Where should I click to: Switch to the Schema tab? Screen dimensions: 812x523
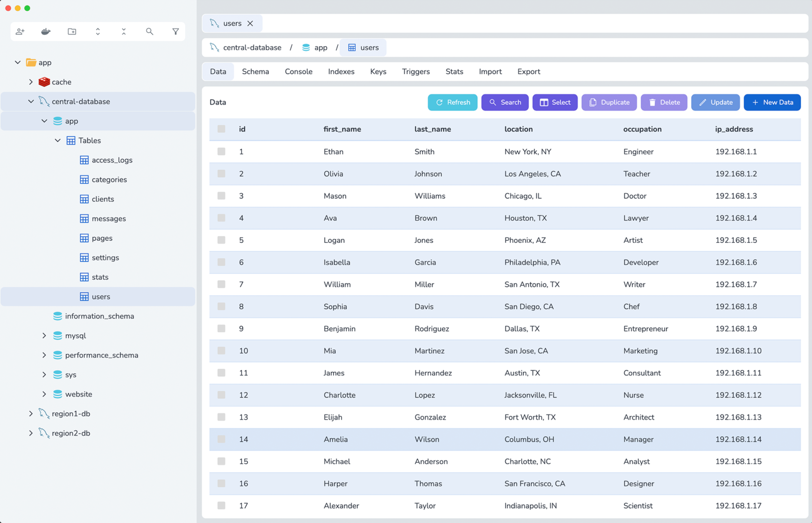[255, 72]
